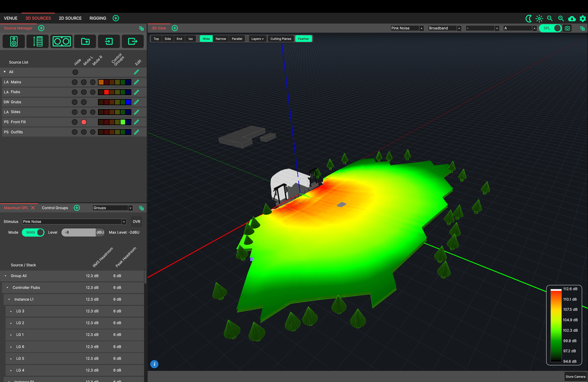Screen dimensions: 588x382
Task: Unmute left of PS Front Fill
Action: click(x=84, y=122)
